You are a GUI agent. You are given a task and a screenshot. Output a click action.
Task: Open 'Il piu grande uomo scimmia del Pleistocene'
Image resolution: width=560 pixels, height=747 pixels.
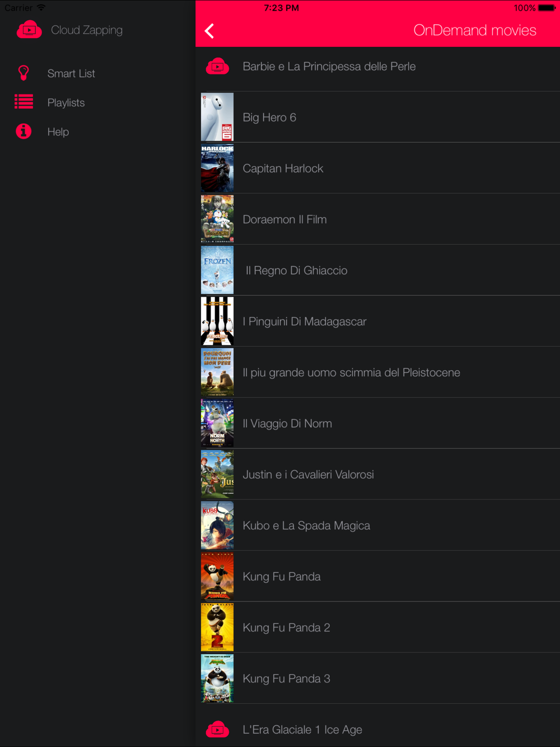click(x=352, y=372)
